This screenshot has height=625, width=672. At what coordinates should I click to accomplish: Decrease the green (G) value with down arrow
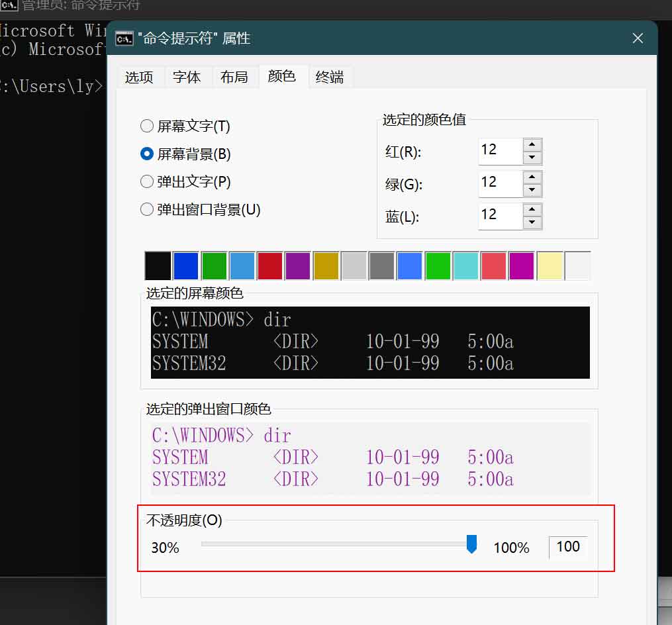[x=532, y=190]
